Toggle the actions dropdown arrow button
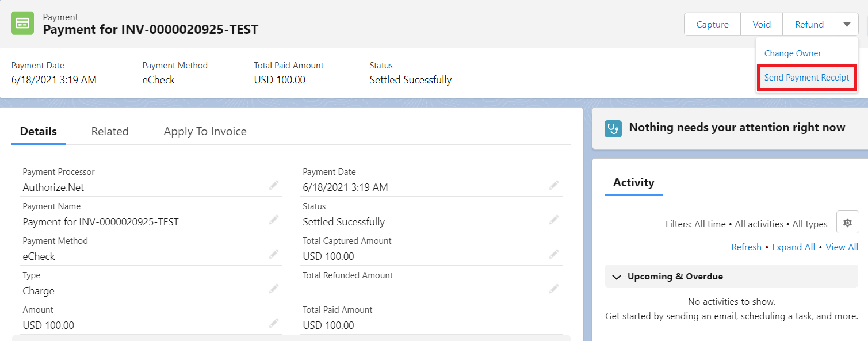The height and width of the screenshot is (341, 868). pos(847,25)
